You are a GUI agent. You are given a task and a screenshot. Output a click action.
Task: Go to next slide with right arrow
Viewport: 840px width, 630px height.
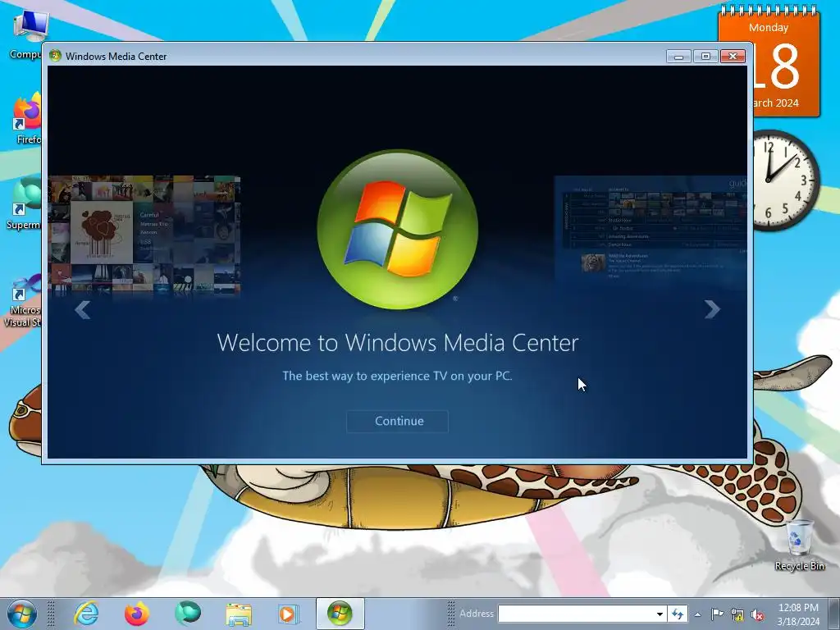tap(712, 309)
